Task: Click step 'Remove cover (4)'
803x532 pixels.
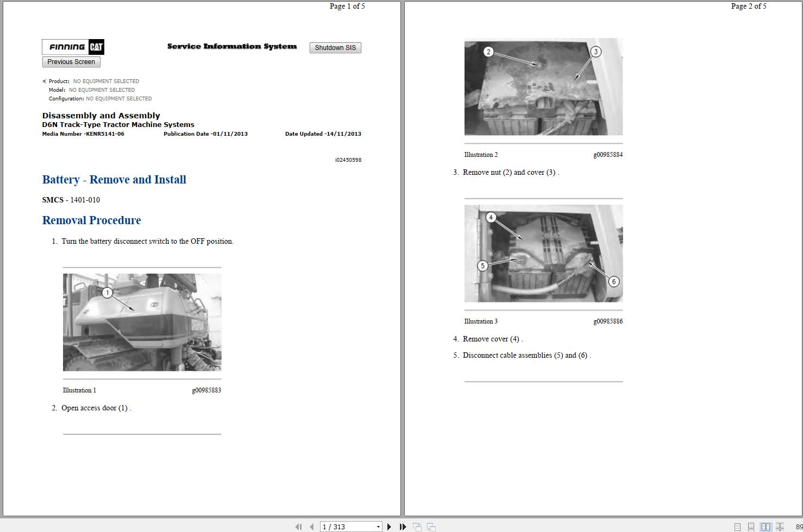Action: (x=493, y=339)
